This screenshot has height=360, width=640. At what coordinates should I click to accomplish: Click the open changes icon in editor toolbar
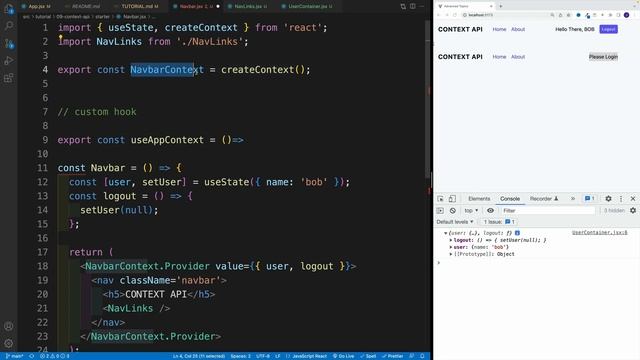pos(403,6)
